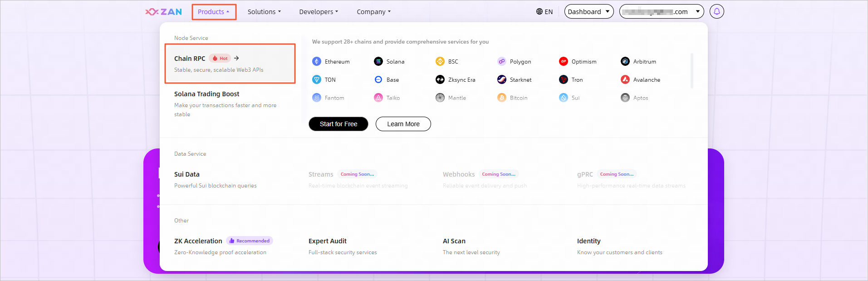Select the Arbitrum label

(x=645, y=61)
